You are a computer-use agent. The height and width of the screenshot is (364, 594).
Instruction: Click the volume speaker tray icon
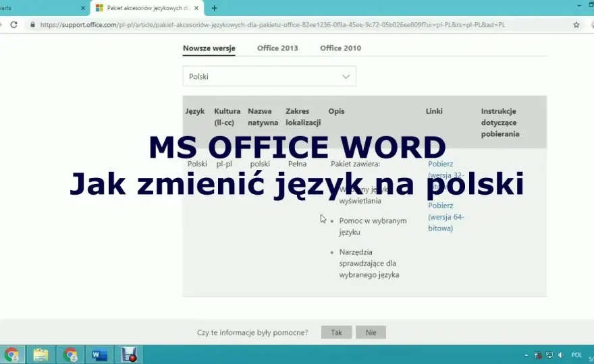[x=561, y=355]
